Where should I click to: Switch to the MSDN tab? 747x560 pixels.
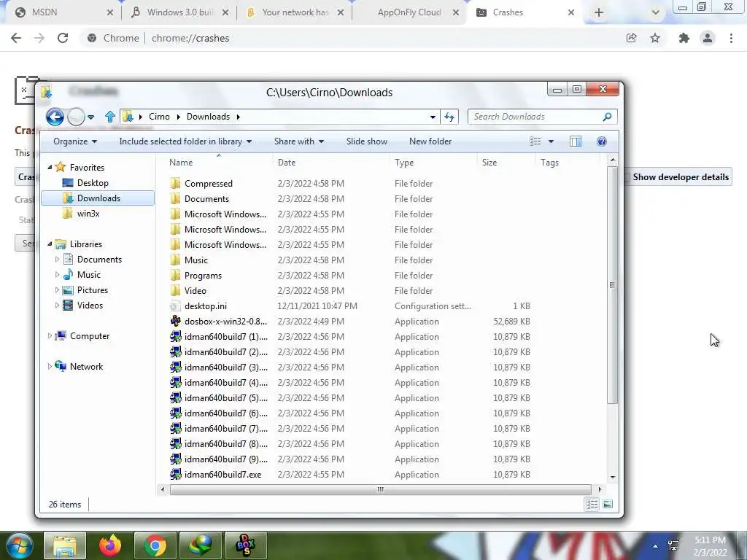coord(63,12)
